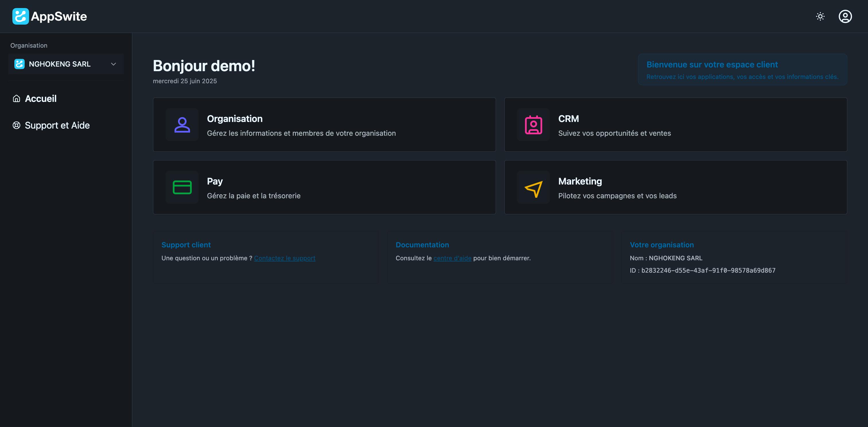Click the pink contact icon on CRM card

tap(533, 125)
